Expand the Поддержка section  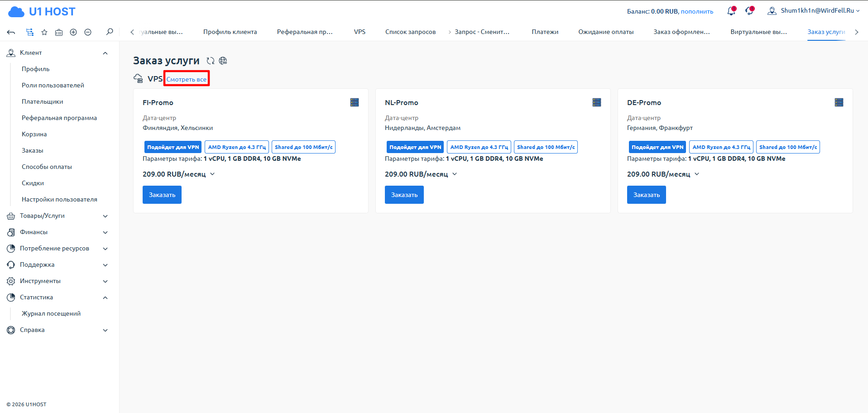[105, 265]
